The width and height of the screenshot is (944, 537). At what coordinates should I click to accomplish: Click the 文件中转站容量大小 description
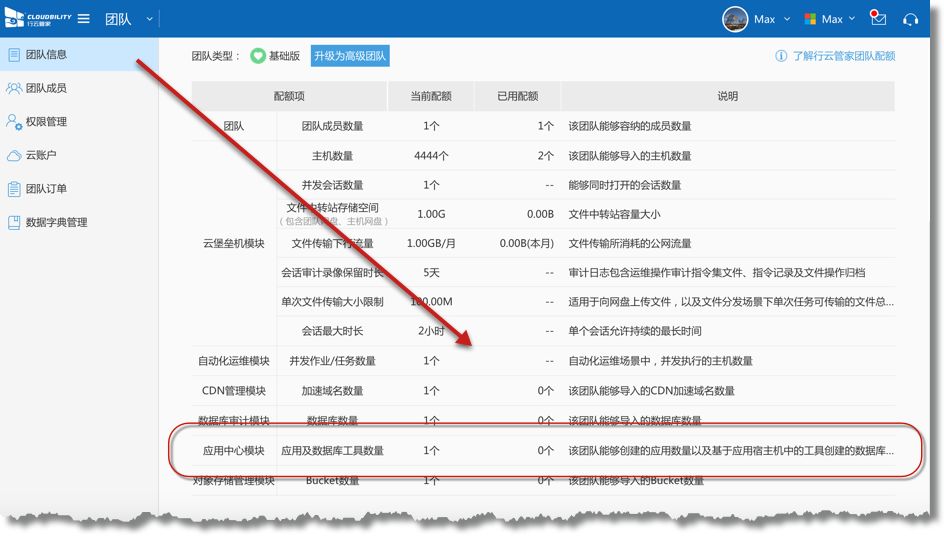pos(614,214)
